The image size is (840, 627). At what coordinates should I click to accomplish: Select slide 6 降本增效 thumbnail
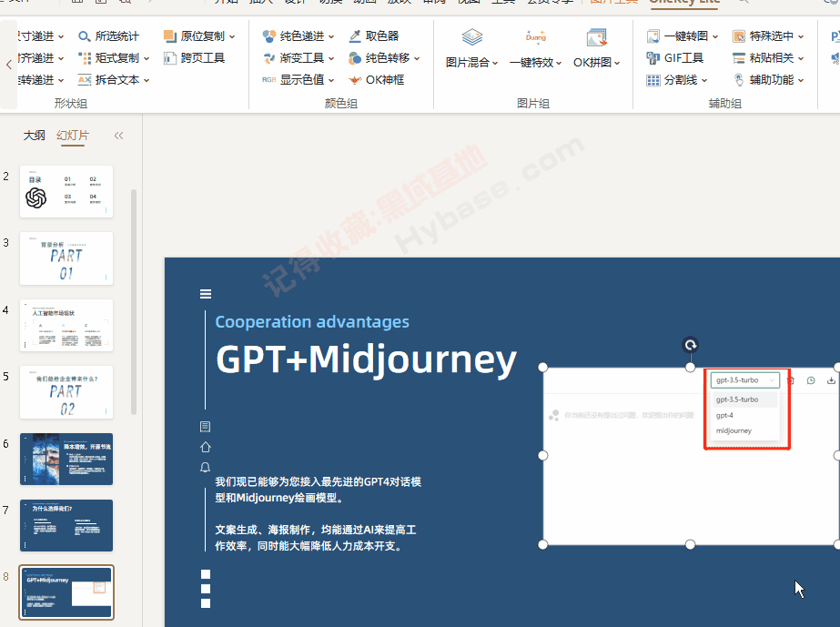pyautogui.click(x=66, y=460)
